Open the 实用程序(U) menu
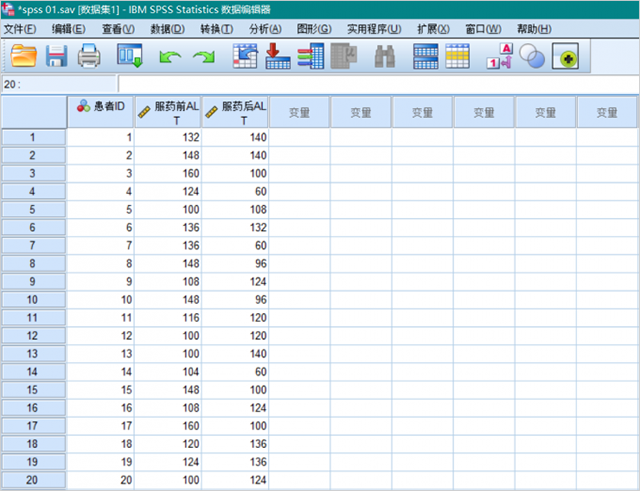Screen dimensions: 640x491 pos(374,29)
